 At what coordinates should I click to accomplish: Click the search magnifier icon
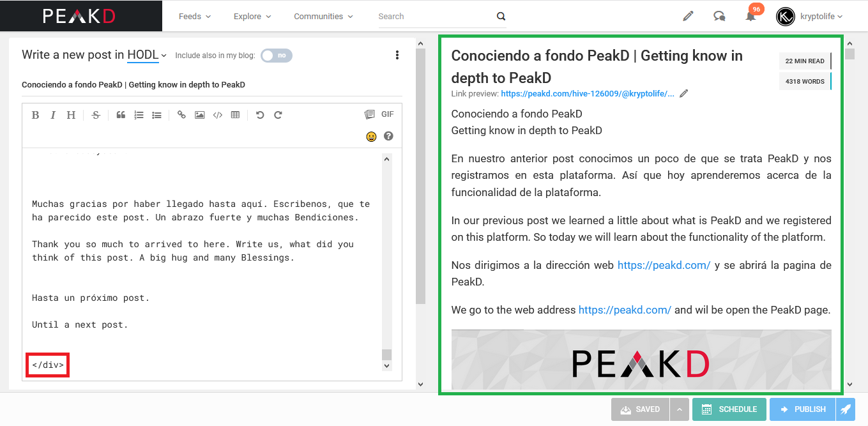coord(501,17)
